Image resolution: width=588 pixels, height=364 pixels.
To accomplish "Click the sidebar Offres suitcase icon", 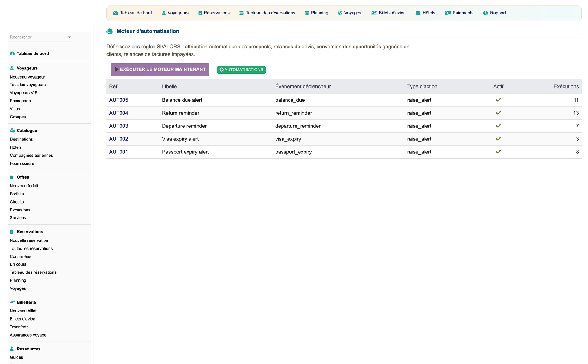I will coord(11,177).
